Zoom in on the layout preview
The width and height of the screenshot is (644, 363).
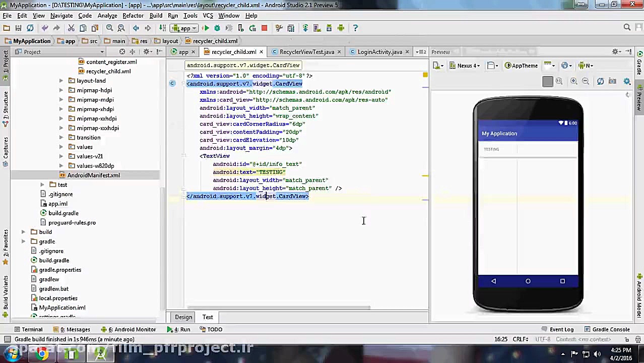tap(573, 81)
